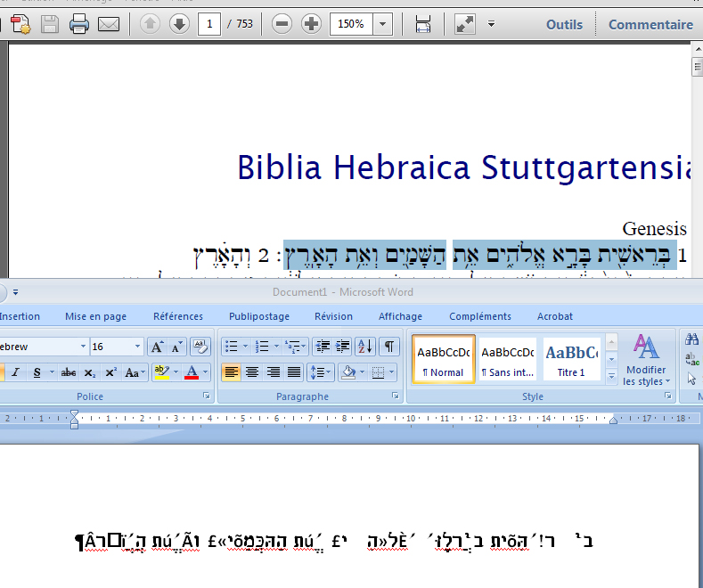Clear formatting with the eraser icon
703x588 pixels.
coord(200,347)
